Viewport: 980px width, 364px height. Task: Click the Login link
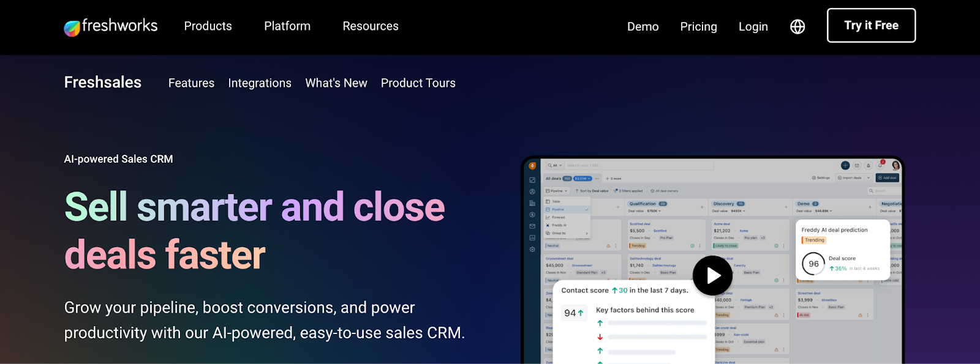coord(753,27)
